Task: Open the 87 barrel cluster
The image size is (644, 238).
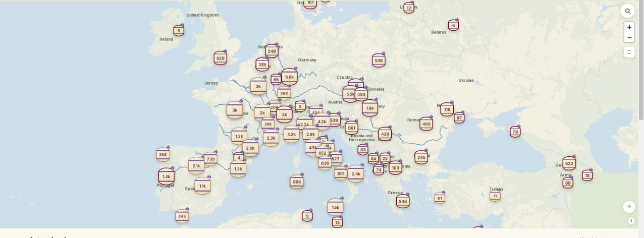Action: tap(459, 118)
